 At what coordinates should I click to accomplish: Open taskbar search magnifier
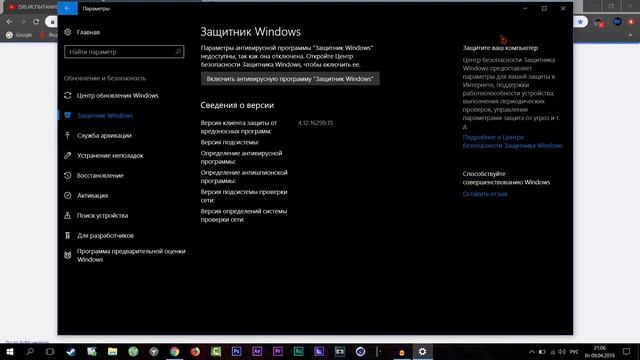pyautogui.click(x=30, y=351)
